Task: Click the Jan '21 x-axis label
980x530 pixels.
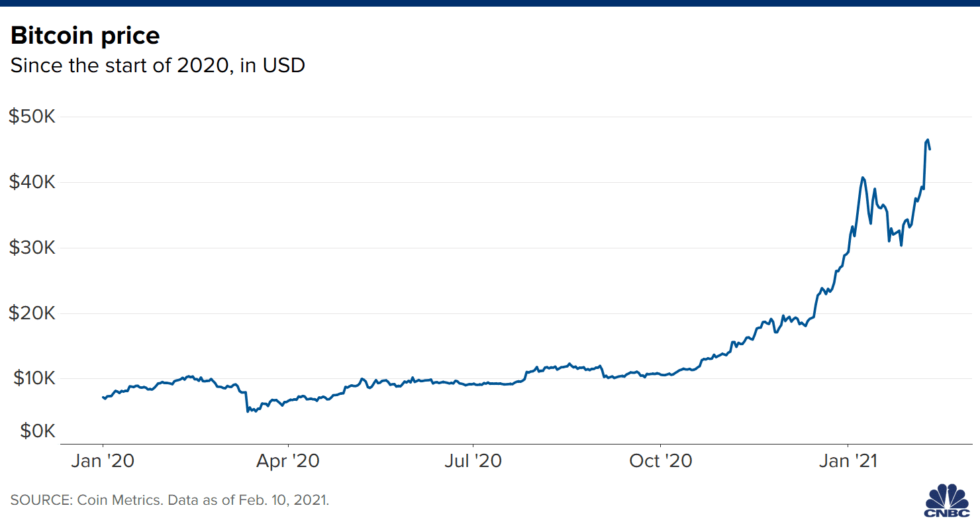Action: click(848, 461)
